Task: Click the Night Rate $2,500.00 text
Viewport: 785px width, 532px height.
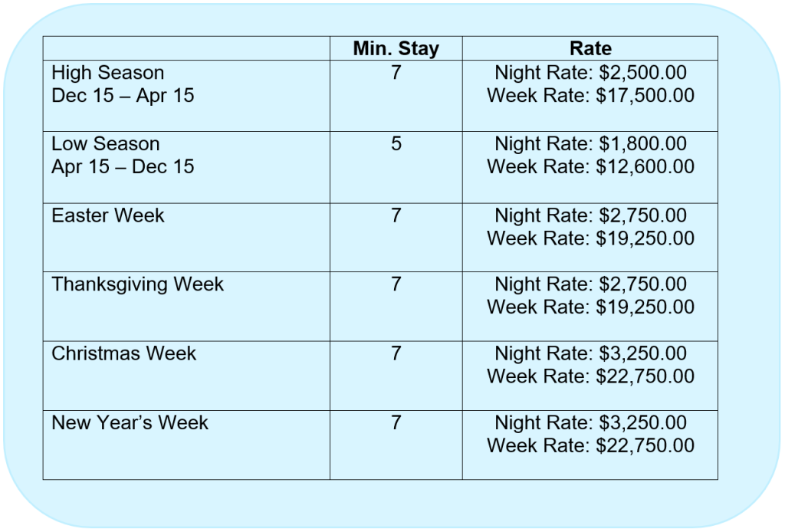Action: 591,73
